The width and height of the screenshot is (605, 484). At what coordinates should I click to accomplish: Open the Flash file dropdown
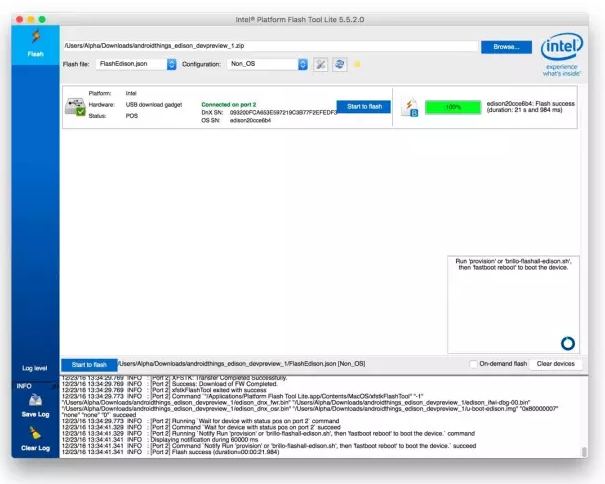click(137, 64)
